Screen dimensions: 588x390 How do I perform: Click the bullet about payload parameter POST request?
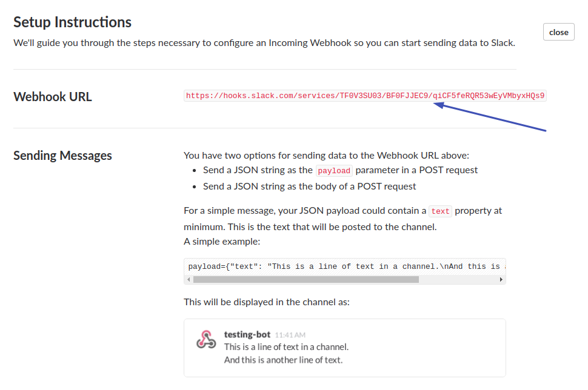coord(340,170)
